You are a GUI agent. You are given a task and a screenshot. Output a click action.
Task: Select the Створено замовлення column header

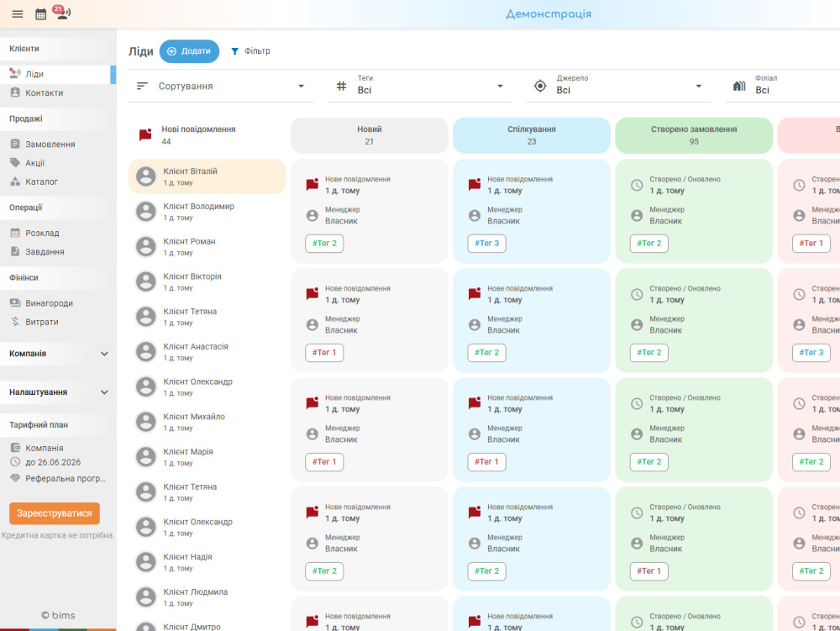(x=694, y=135)
